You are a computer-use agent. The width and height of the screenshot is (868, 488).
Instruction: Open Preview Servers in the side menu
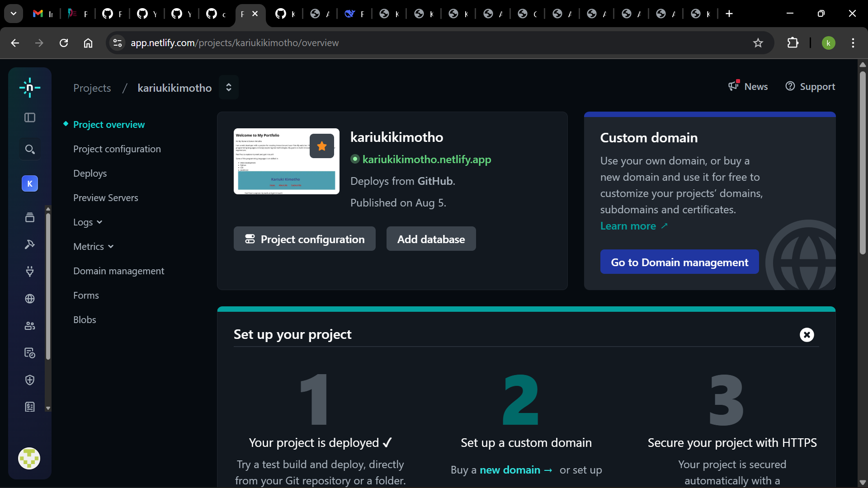[x=106, y=198]
